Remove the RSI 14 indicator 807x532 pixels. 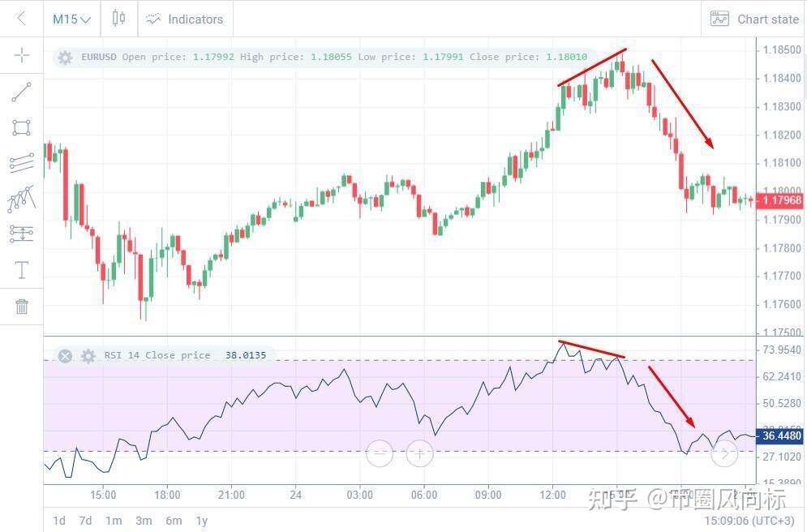click(x=66, y=355)
